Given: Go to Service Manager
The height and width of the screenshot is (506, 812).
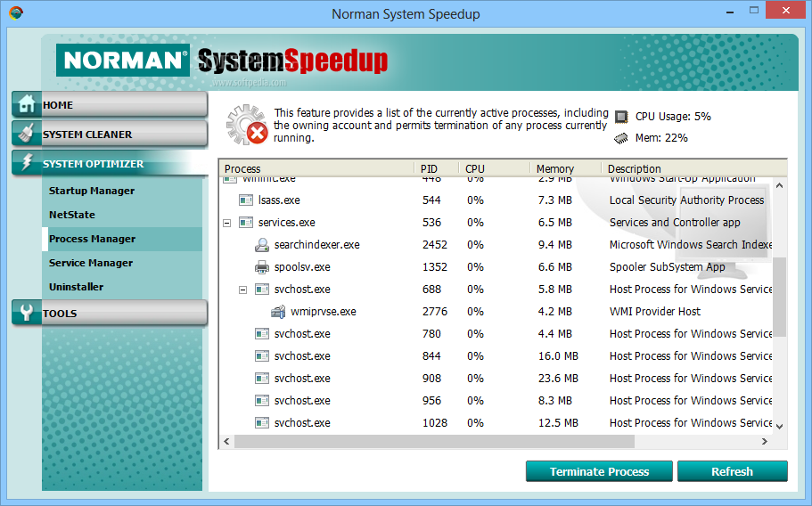Looking at the screenshot, I should [91, 263].
